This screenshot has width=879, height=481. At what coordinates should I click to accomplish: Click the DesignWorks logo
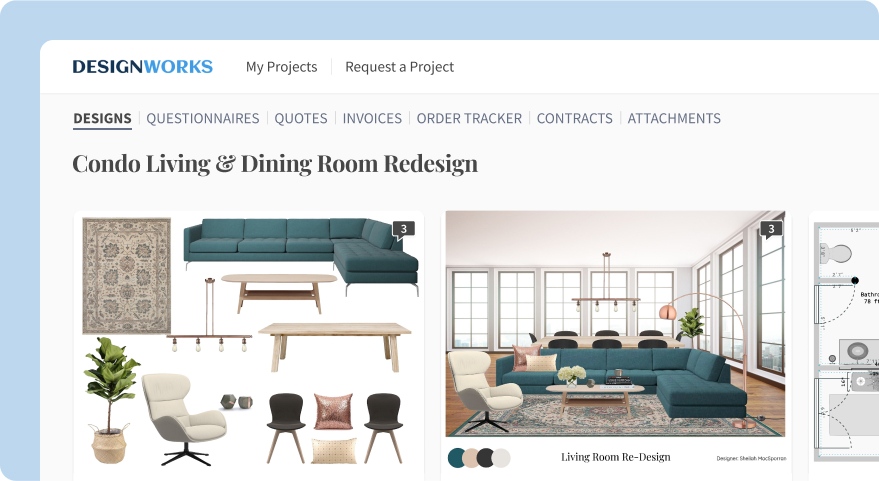point(142,67)
